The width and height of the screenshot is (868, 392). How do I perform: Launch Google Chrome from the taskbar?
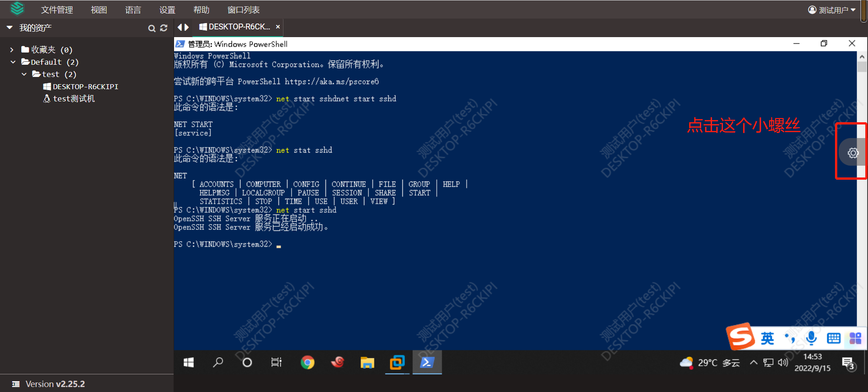click(x=307, y=362)
